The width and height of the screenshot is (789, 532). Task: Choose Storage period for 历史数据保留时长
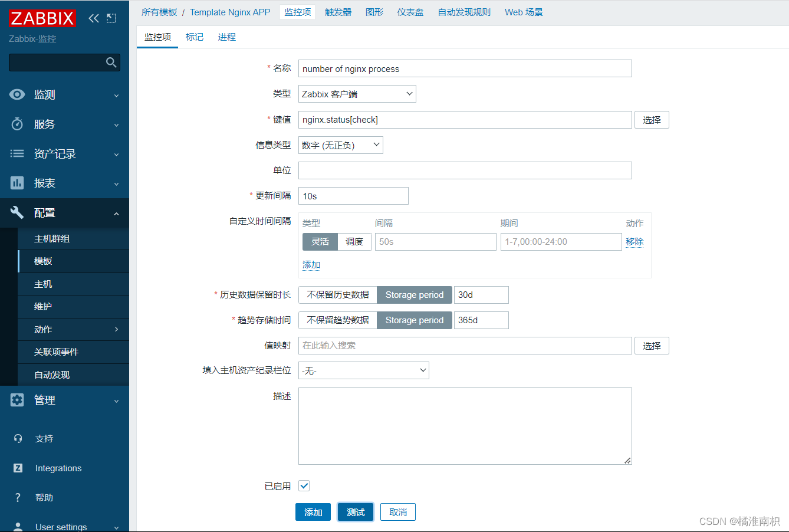pos(415,295)
